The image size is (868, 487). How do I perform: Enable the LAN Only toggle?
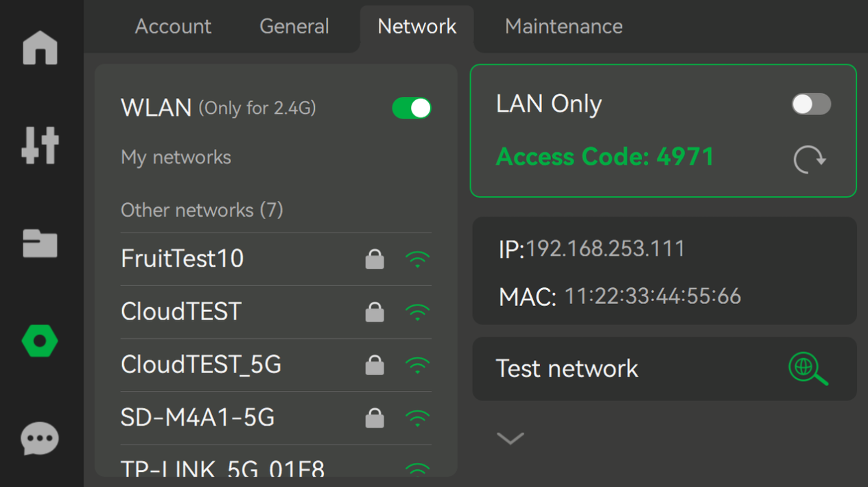point(811,104)
